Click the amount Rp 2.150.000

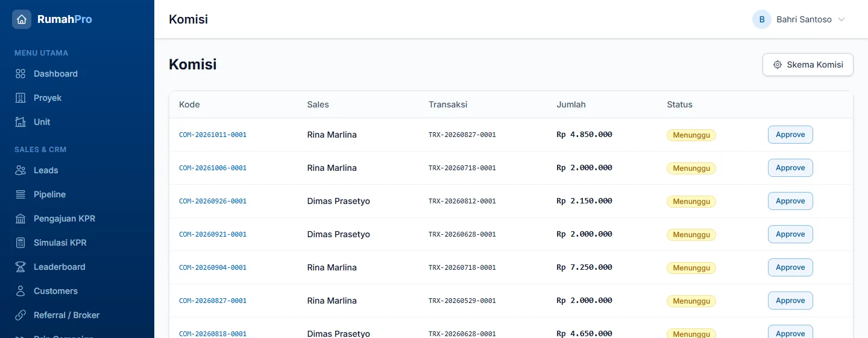(584, 201)
